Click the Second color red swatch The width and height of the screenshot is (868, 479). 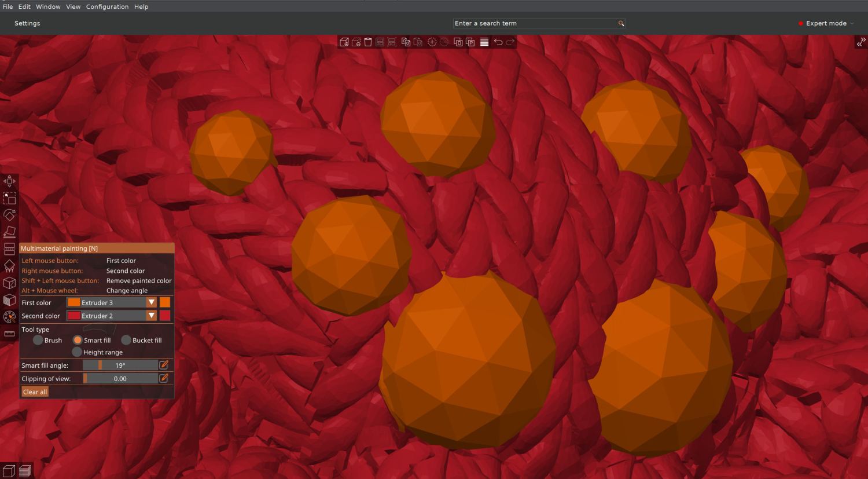click(x=165, y=316)
